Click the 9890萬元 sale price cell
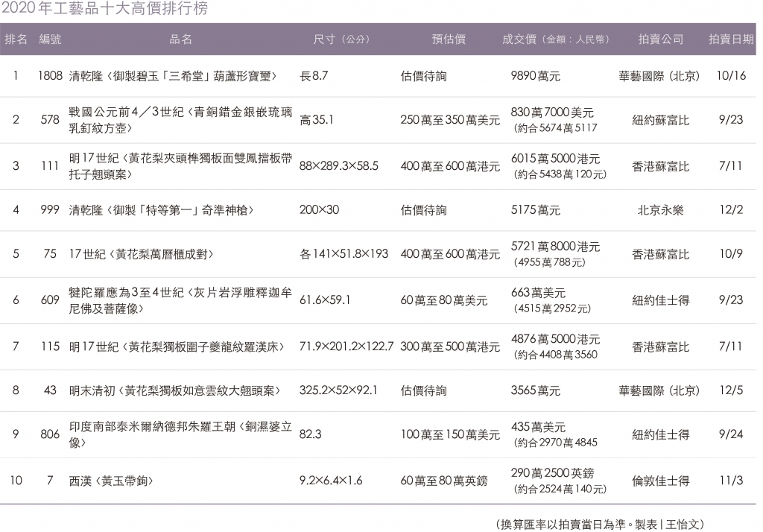This screenshot has width=763, height=532. pyautogui.click(x=536, y=76)
